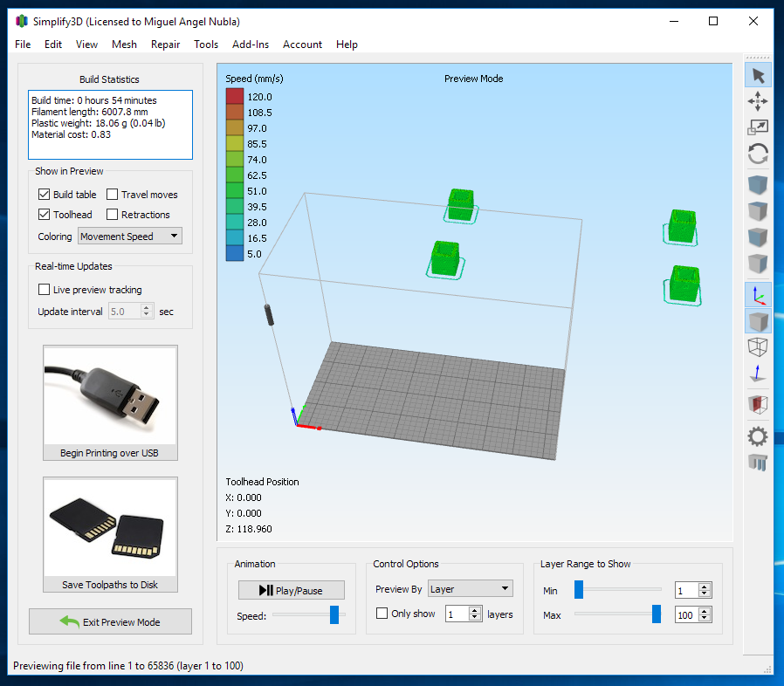This screenshot has width=784, height=686.
Task: Open the Account menu
Action: coord(302,45)
